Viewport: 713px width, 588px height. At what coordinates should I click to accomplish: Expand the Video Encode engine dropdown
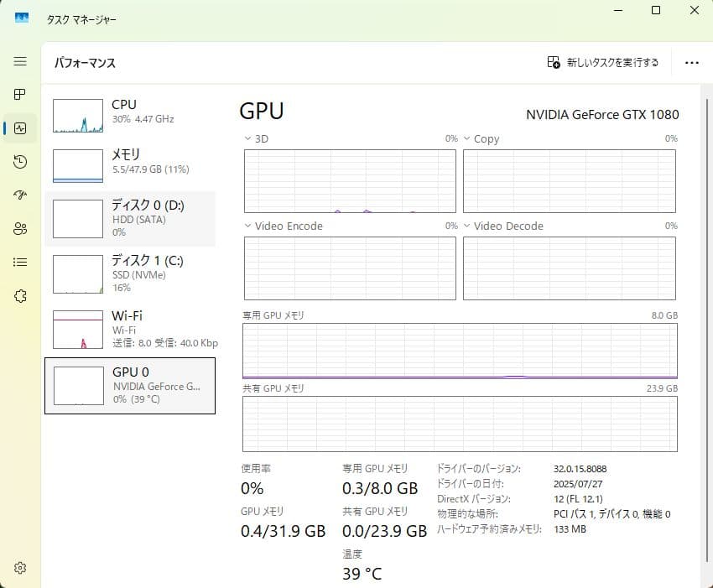tap(247, 226)
